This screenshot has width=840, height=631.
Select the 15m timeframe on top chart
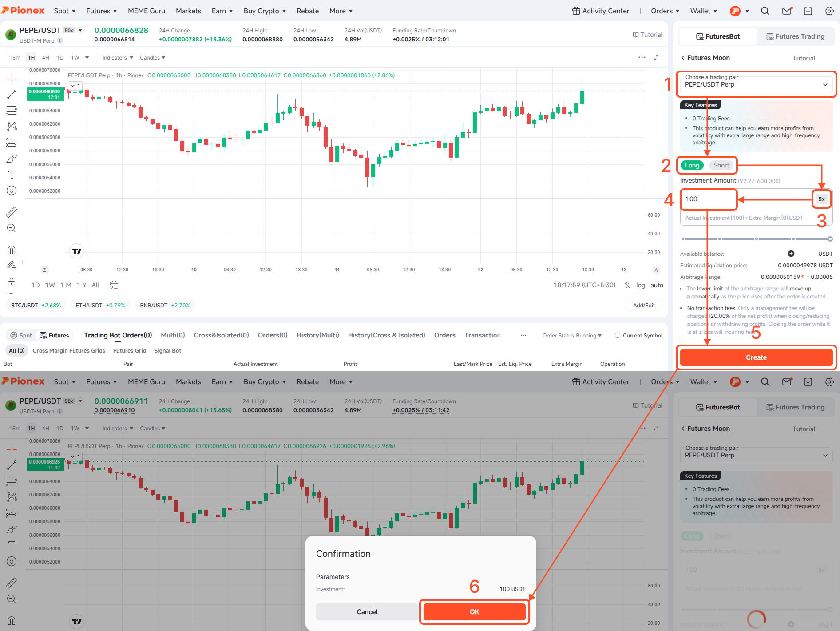(15, 58)
